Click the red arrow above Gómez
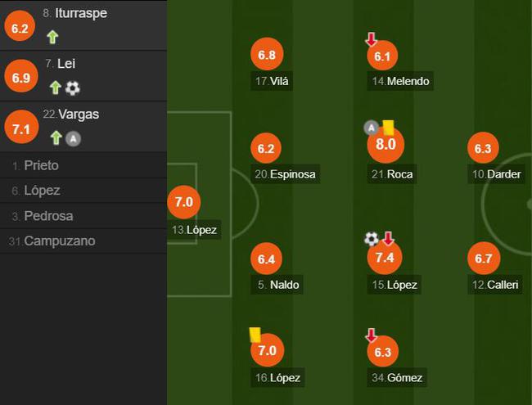The height and width of the screenshot is (405, 532). click(372, 335)
